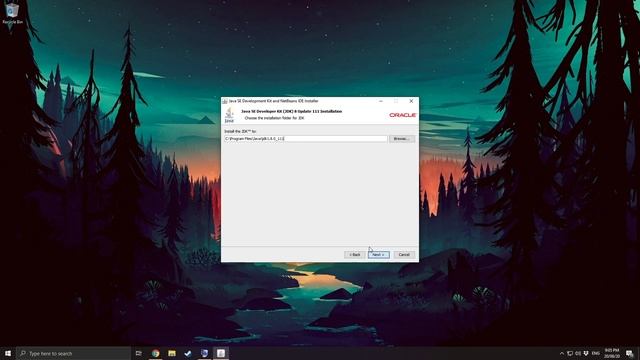
Task: Click the installer title bar icon
Action: tap(224, 101)
